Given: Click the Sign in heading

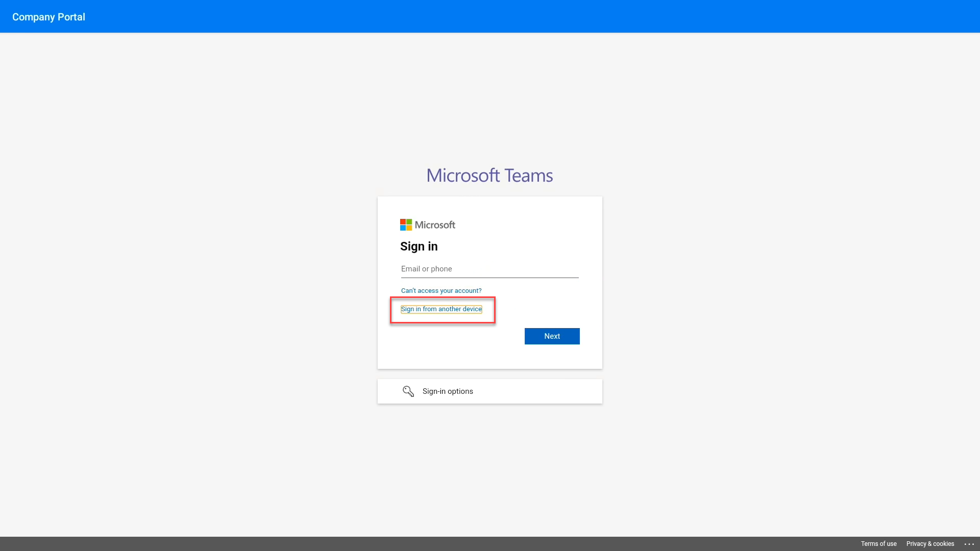Looking at the screenshot, I should 419,246.
